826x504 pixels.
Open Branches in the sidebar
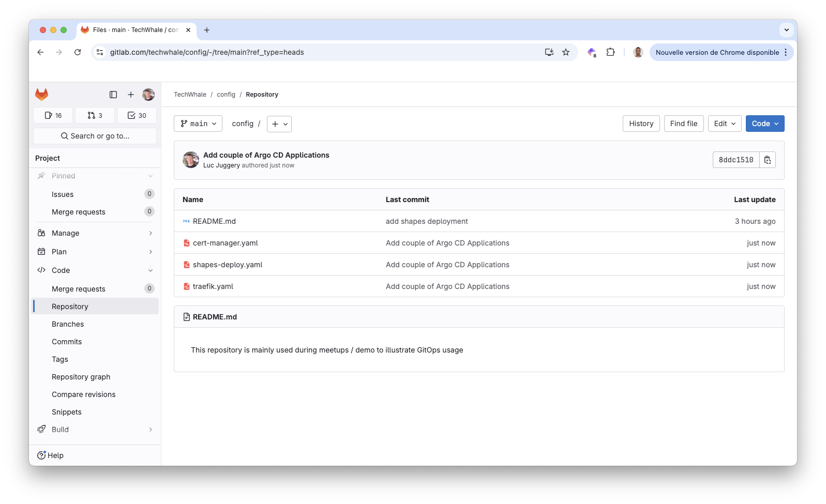tap(95, 324)
